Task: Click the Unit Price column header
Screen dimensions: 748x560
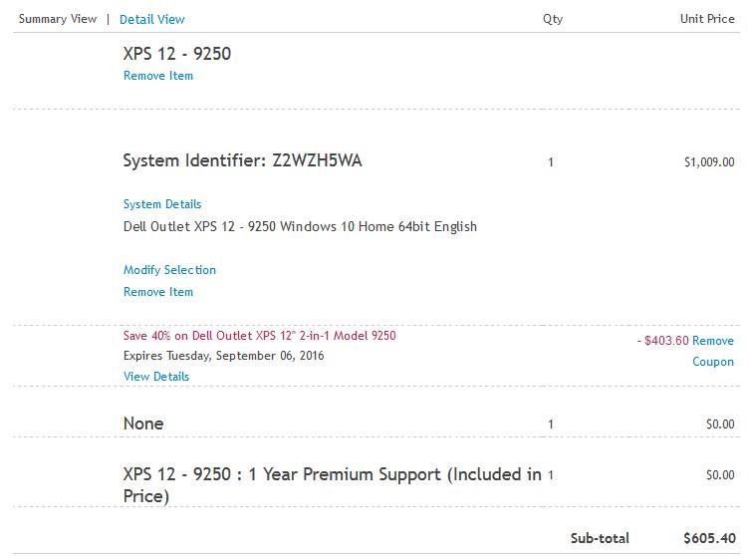Action: [x=706, y=19]
